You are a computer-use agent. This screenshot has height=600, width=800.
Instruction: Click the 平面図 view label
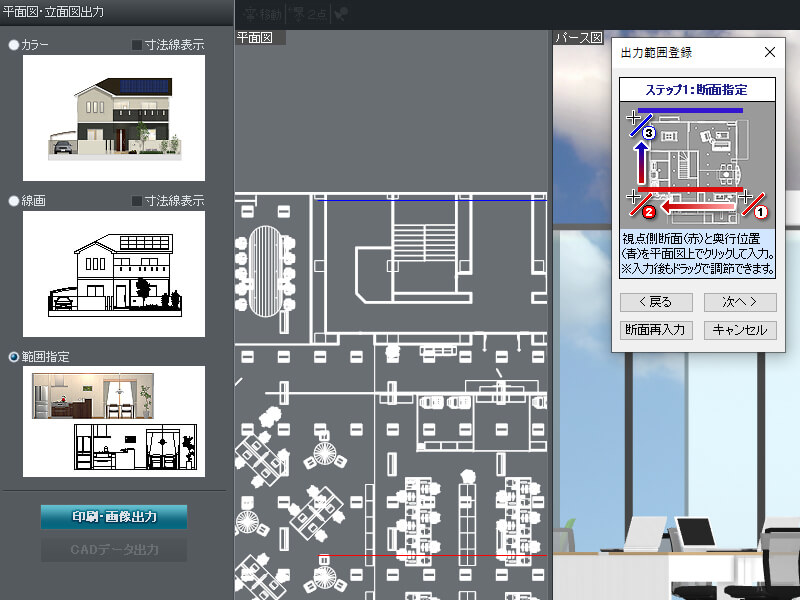[254, 38]
